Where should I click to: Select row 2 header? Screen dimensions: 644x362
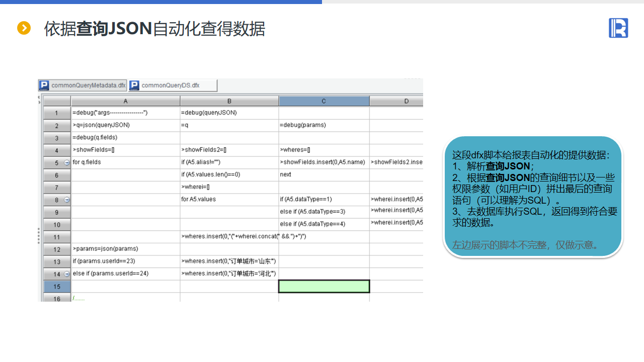[x=57, y=125]
